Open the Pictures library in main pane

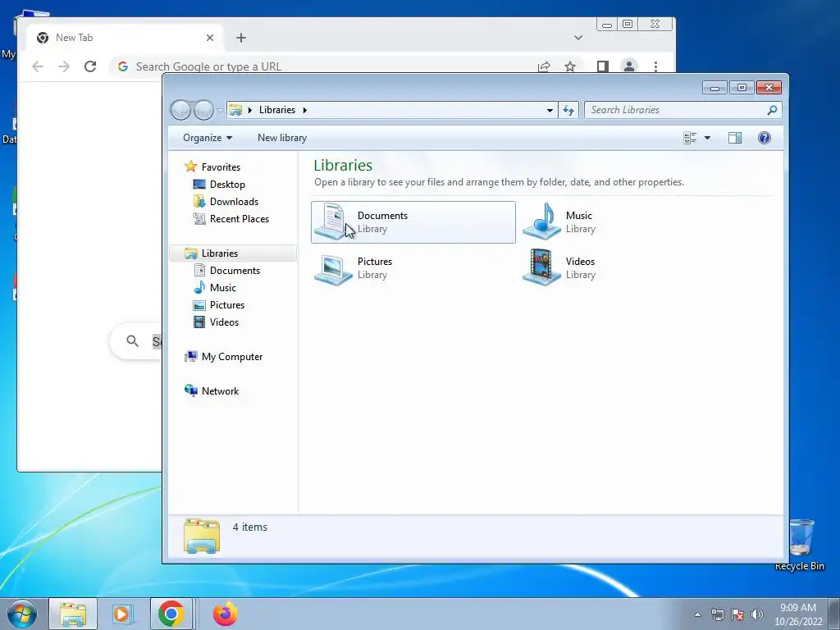(354, 268)
